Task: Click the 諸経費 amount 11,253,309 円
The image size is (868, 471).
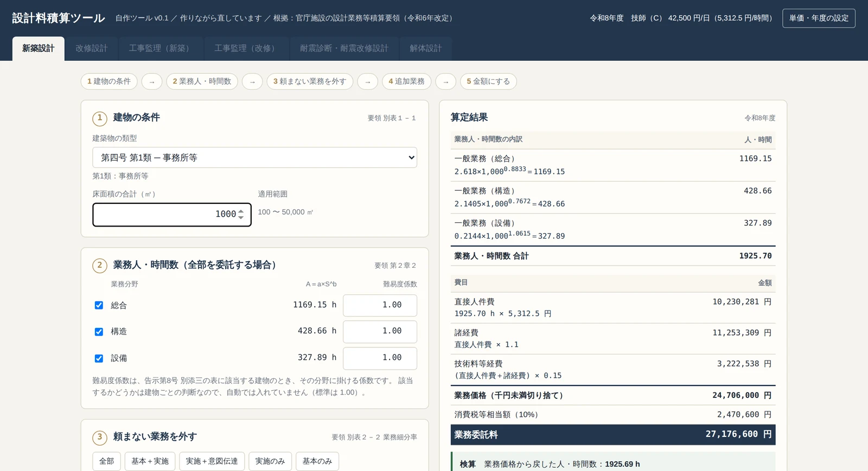Action: point(742,332)
